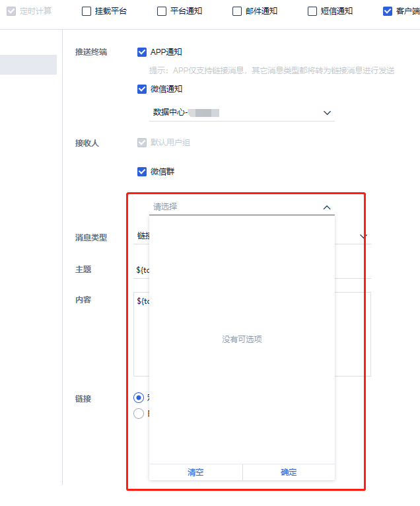
Task: Toggle the 默认用户组 checkbox
Action: pos(142,143)
